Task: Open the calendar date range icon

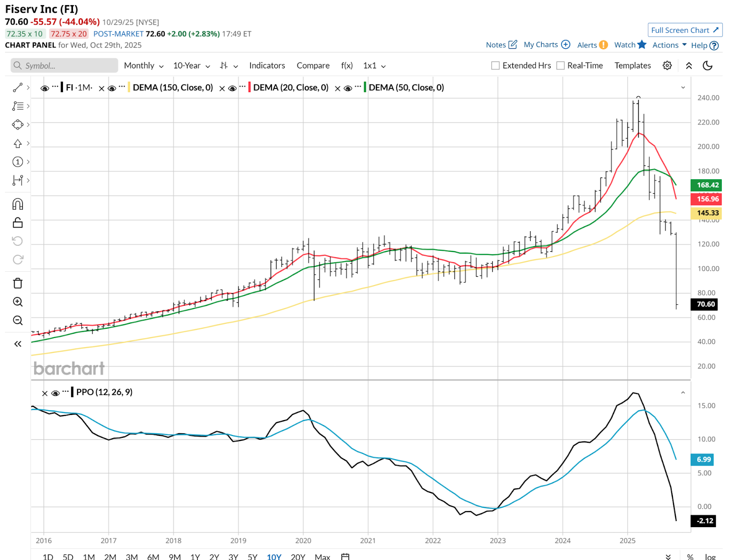Action: tap(345, 556)
